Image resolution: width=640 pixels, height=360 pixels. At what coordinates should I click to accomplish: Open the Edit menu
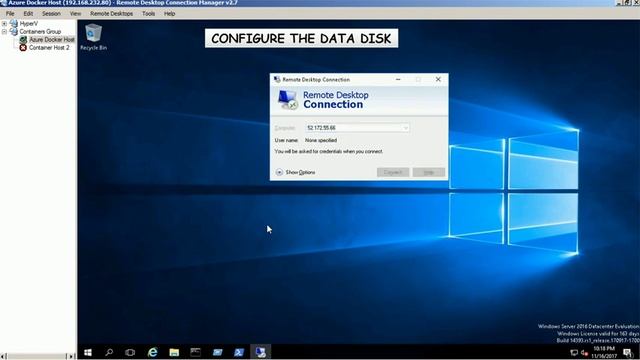pos(28,13)
